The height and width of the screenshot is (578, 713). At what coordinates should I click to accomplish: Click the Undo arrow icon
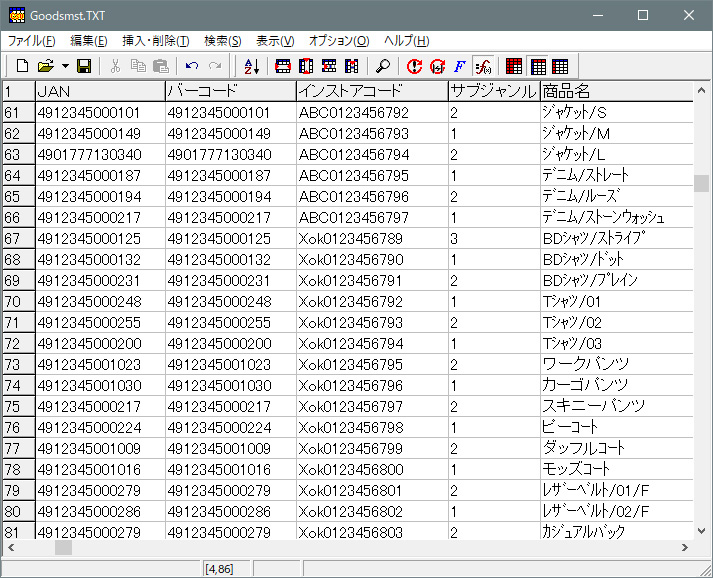pyautogui.click(x=192, y=66)
